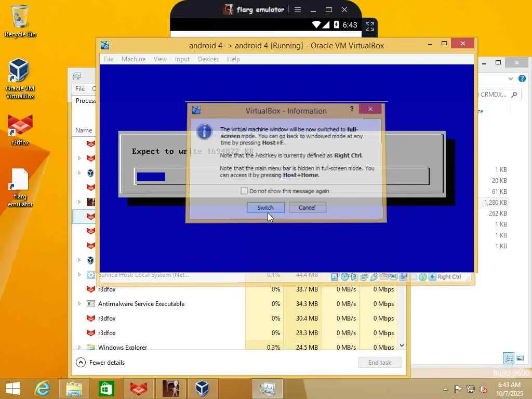Switch to VirtualBox cube icon on the taskbar

click(203, 389)
